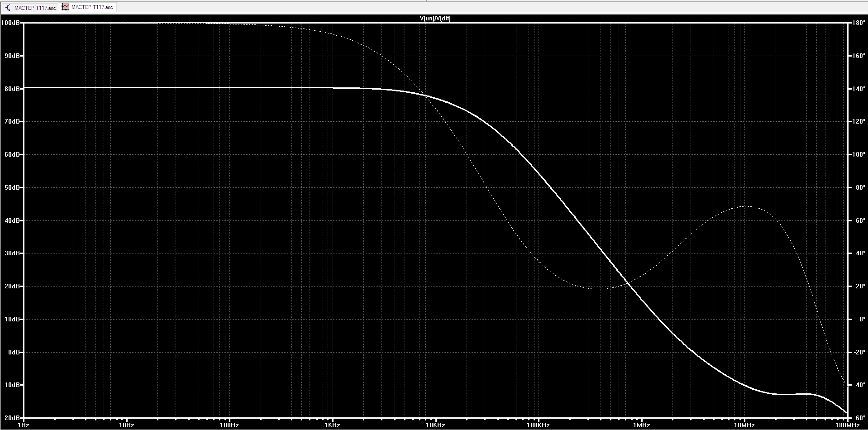
Task: Click the 90dB label on the gain axis
Action: pyautogui.click(x=12, y=56)
